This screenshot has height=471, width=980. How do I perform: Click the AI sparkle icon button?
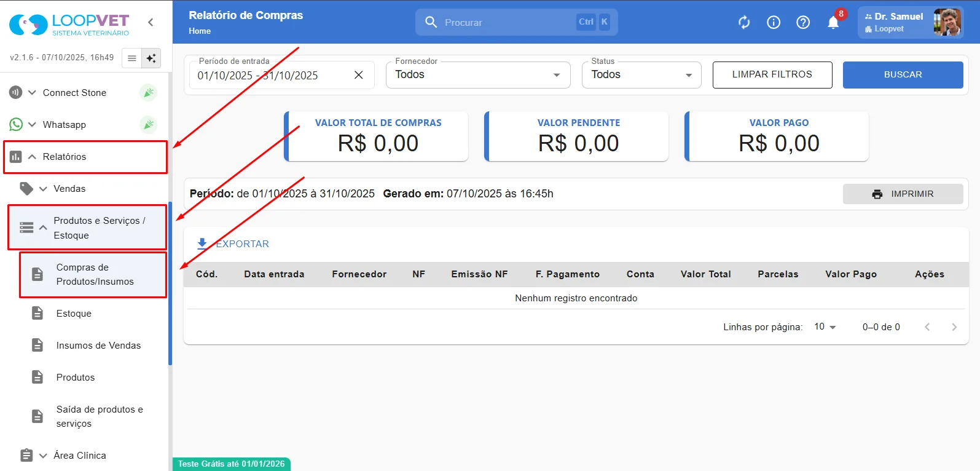coord(151,58)
